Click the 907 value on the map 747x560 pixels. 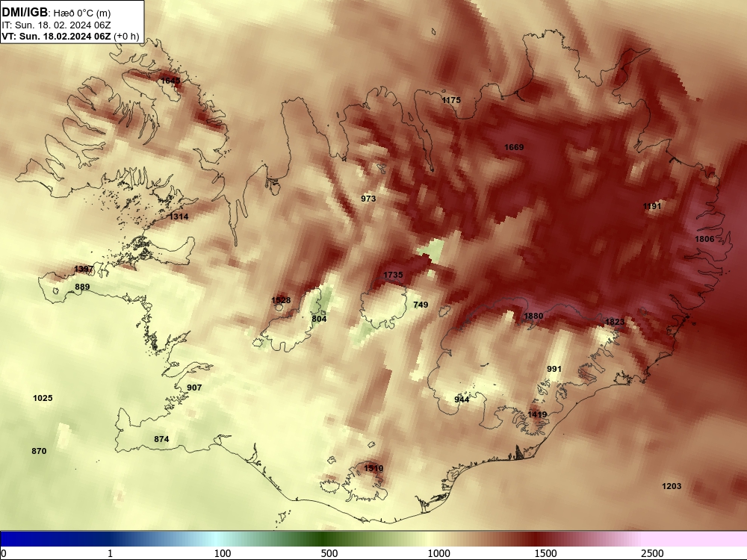(194, 388)
